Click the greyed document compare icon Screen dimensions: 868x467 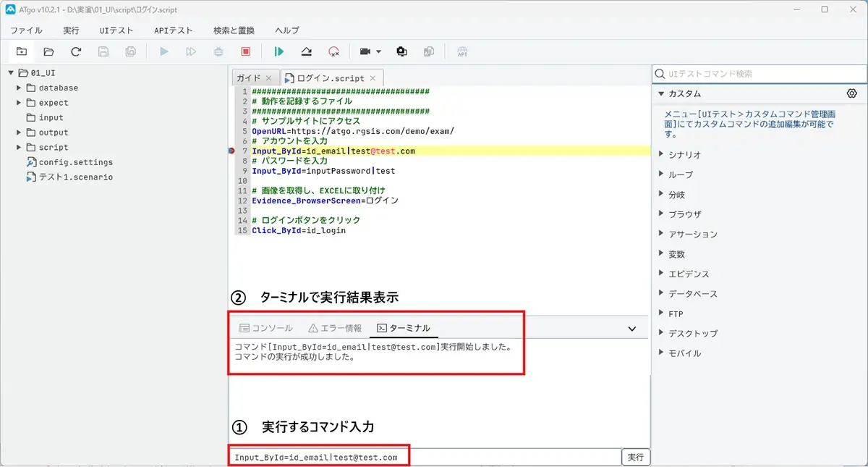click(x=429, y=51)
